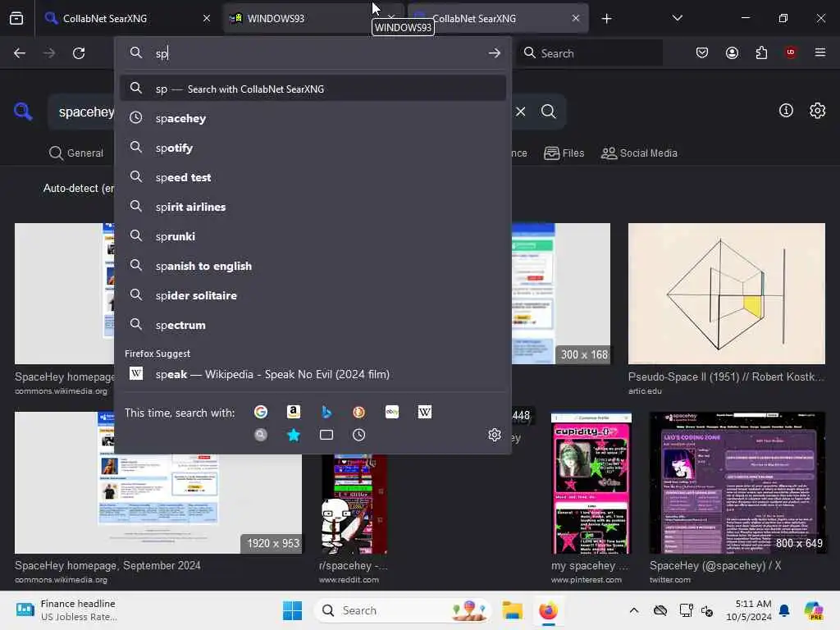Open the Copilot Preview icon in taskbar

pyautogui.click(x=814, y=610)
